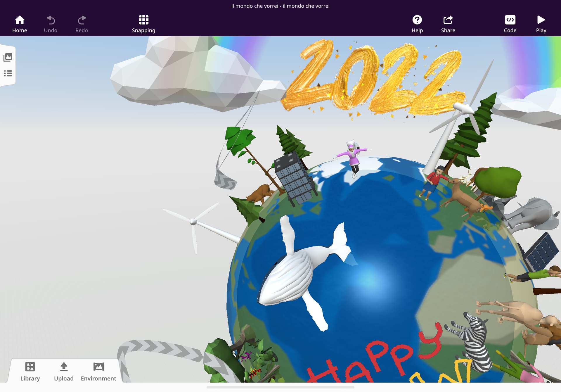Open the scenes panel icon
The width and height of the screenshot is (561, 392).
click(x=8, y=57)
